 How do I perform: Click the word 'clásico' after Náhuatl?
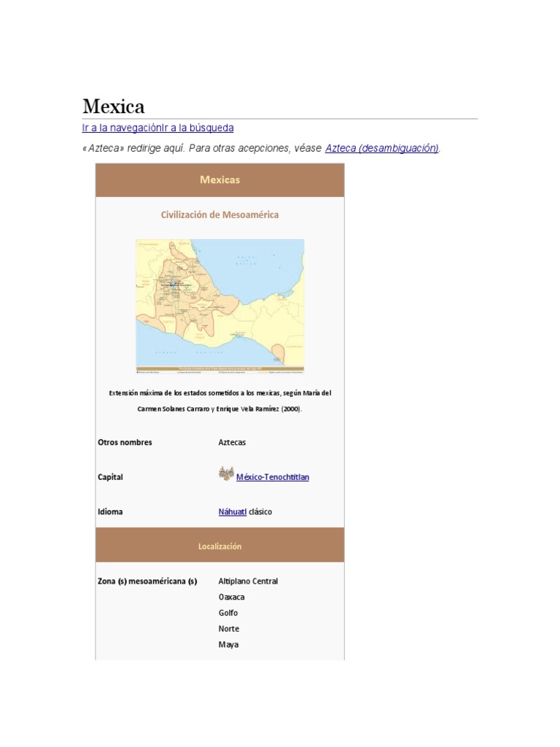[x=260, y=511]
